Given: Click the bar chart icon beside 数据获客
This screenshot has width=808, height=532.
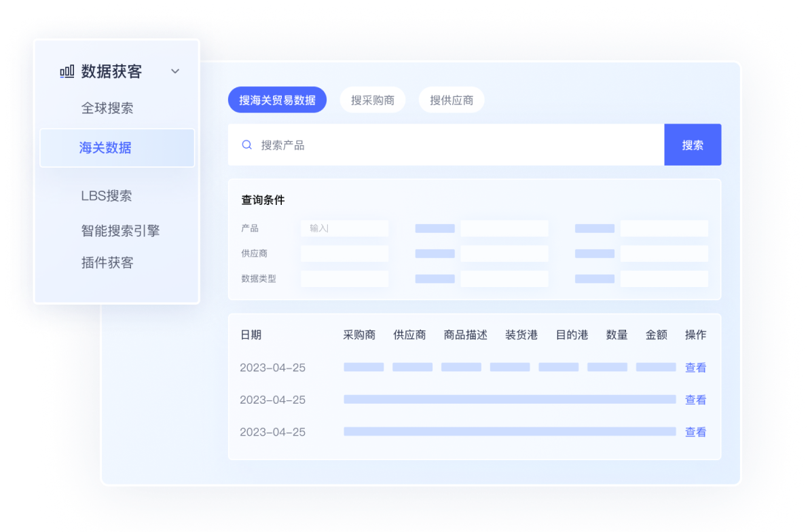Looking at the screenshot, I should pyautogui.click(x=67, y=71).
